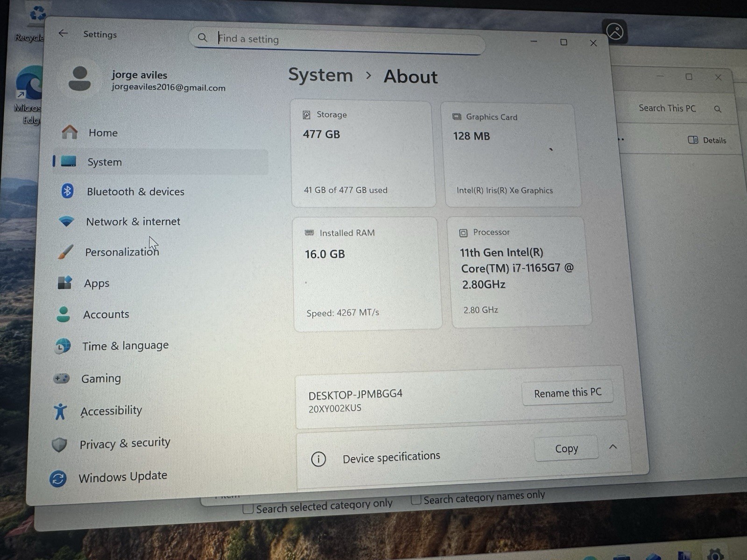Click the System breadcrumb link
Screen dimensions: 747x560
[x=320, y=75]
